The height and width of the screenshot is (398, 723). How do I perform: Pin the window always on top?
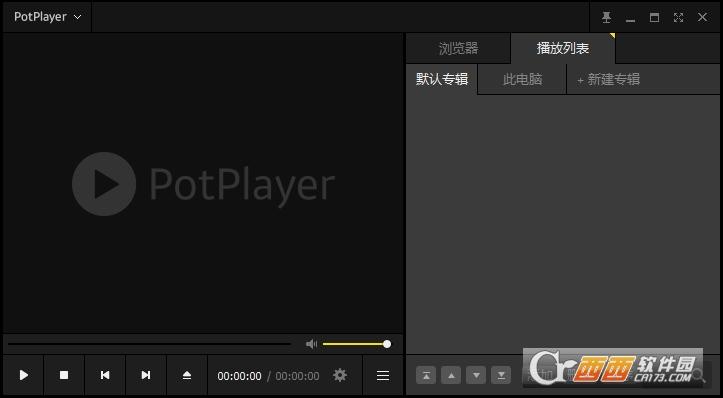(x=606, y=18)
